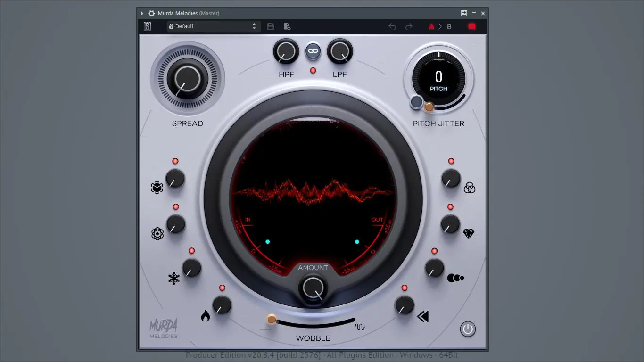Select the cube effect icon
Screen dimensions: 644x362
click(157, 187)
